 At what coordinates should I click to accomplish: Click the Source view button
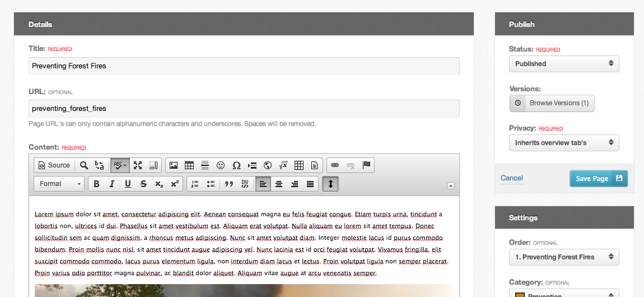click(54, 165)
